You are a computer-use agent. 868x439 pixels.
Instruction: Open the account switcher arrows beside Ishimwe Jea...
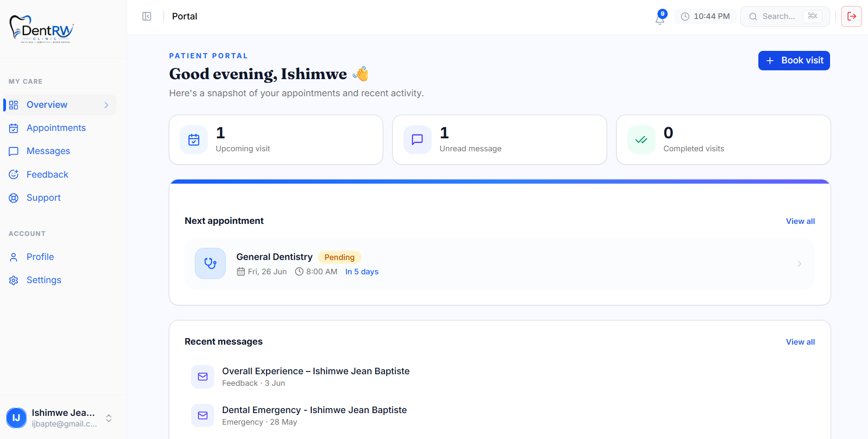(x=109, y=418)
